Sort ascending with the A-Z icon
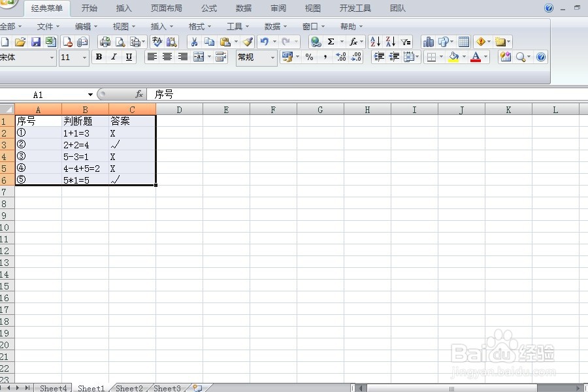 point(375,42)
